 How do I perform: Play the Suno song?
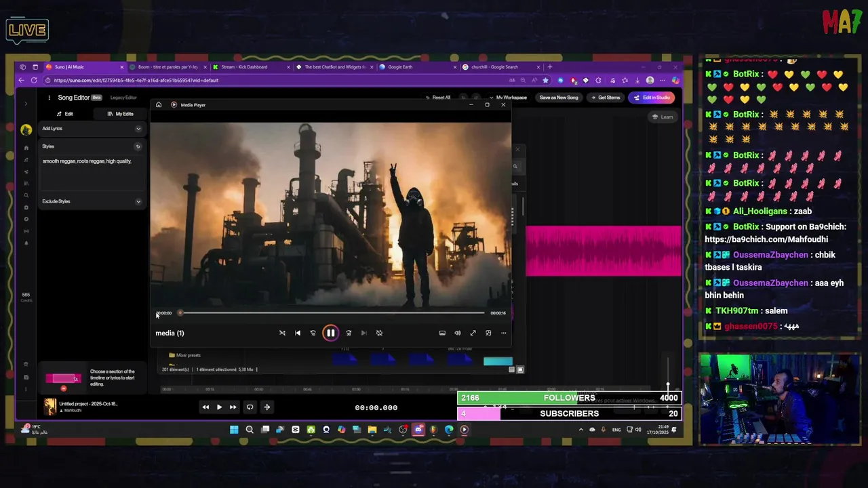[x=219, y=407]
